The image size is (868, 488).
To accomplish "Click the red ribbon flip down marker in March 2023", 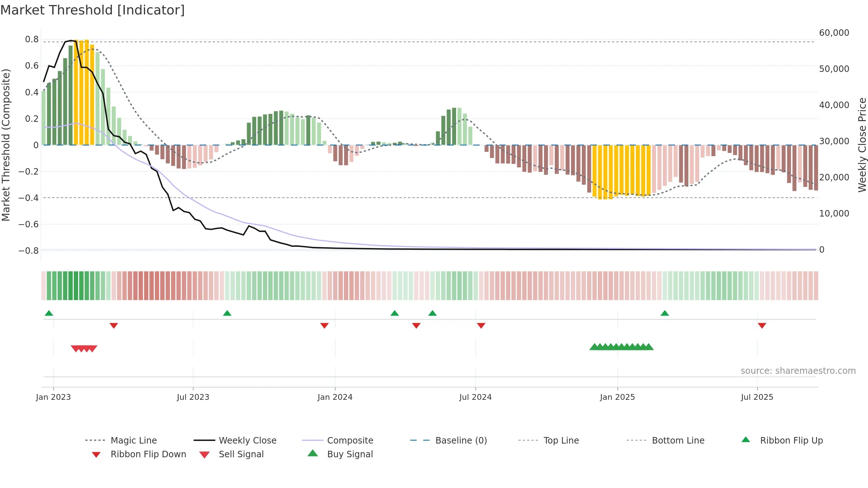I will [114, 326].
